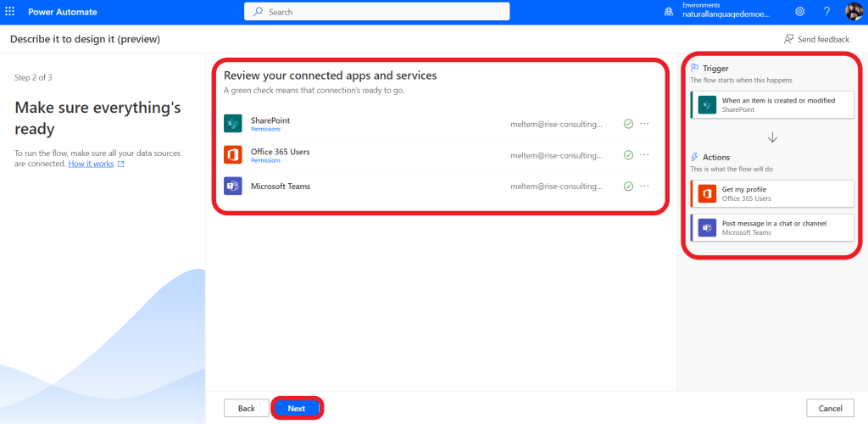This screenshot has width=868, height=424.
Task: Open the 'How it works' link
Action: click(x=92, y=164)
